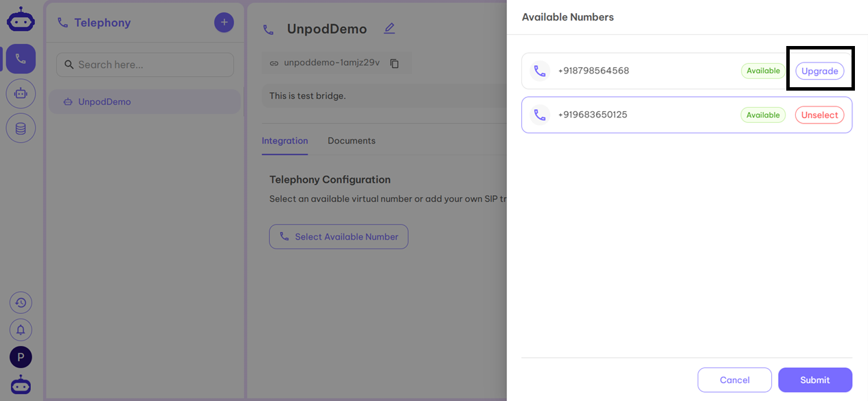Viewport: 868px width, 401px height.
Task: Click the bot logo at the sidebar bottom
Action: point(21,385)
